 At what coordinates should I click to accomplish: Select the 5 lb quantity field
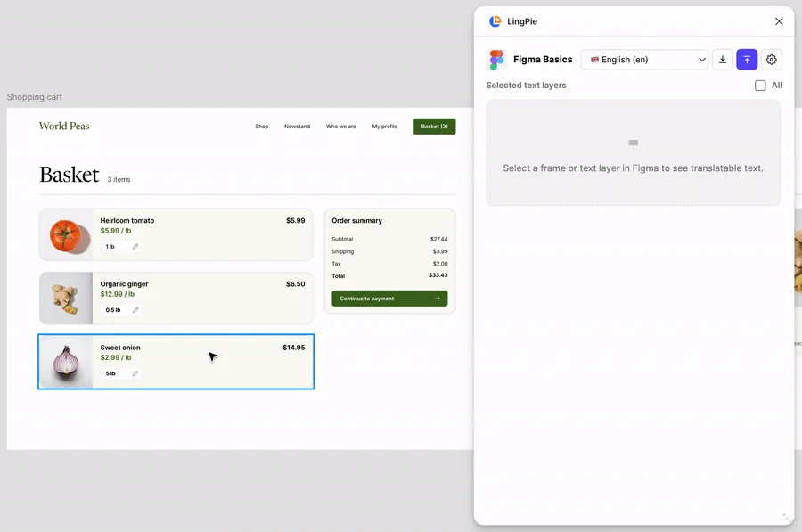point(121,373)
